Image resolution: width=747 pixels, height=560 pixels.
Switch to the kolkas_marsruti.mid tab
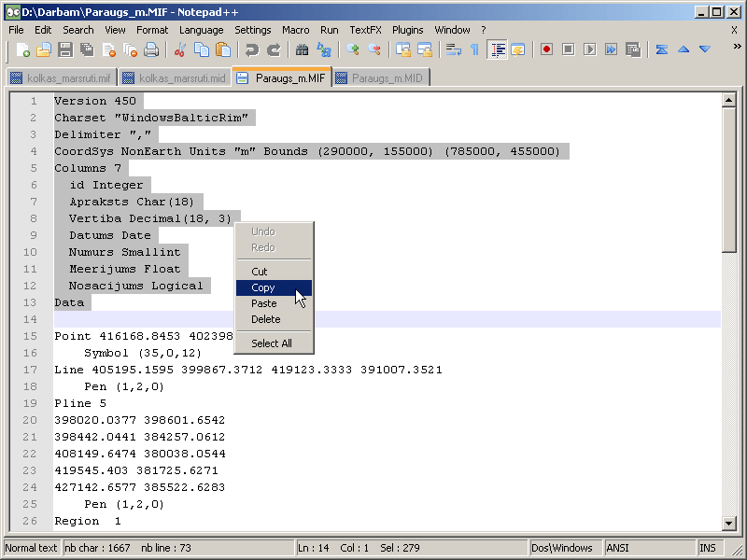[175, 78]
